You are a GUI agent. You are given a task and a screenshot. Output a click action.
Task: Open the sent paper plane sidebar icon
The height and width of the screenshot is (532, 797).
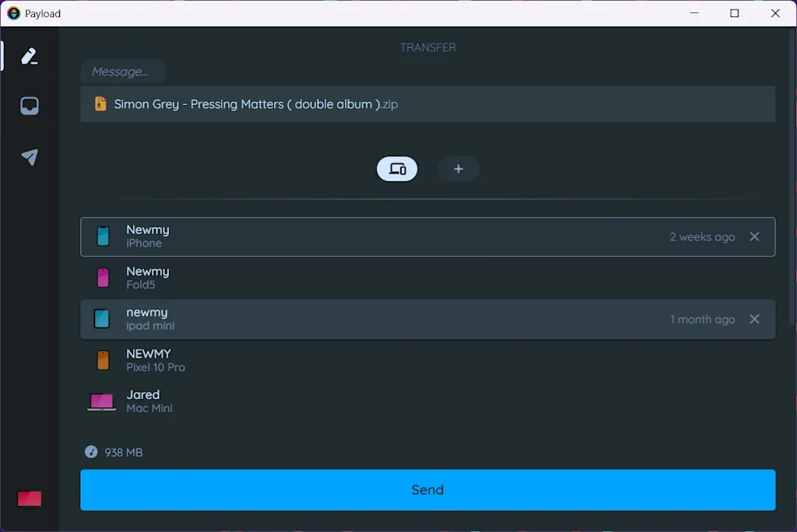click(30, 157)
